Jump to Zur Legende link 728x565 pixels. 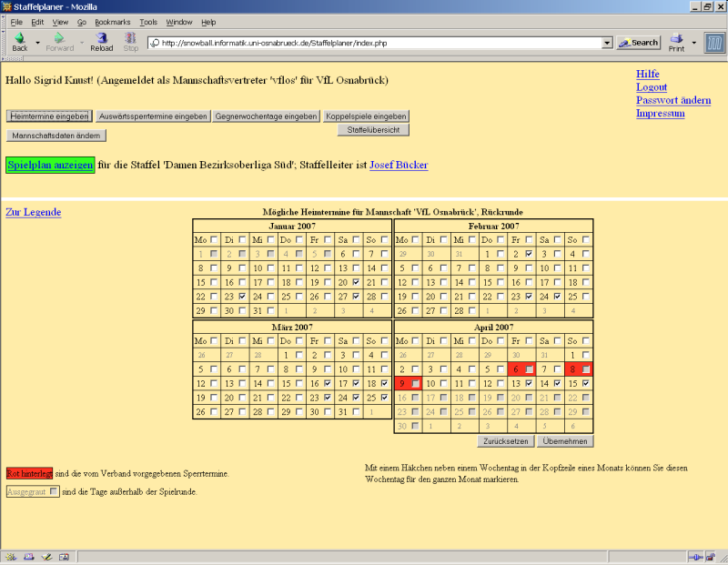click(34, 212)
